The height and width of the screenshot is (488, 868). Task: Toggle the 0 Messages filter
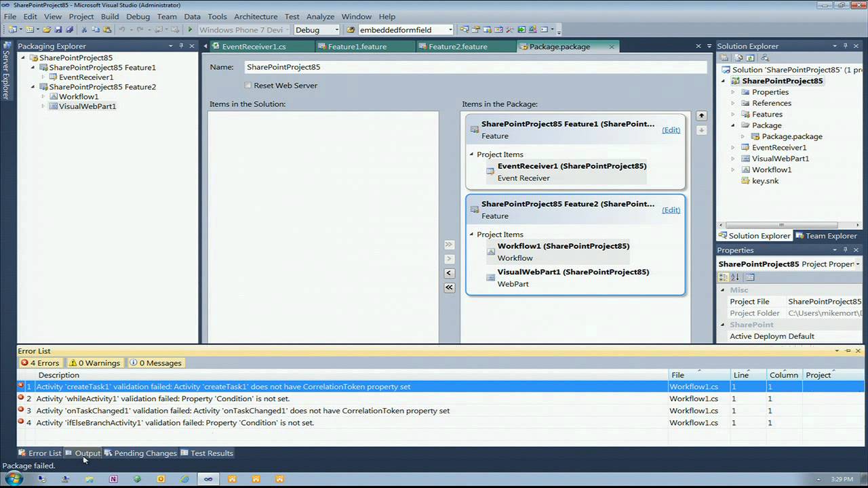pos(157,363)
